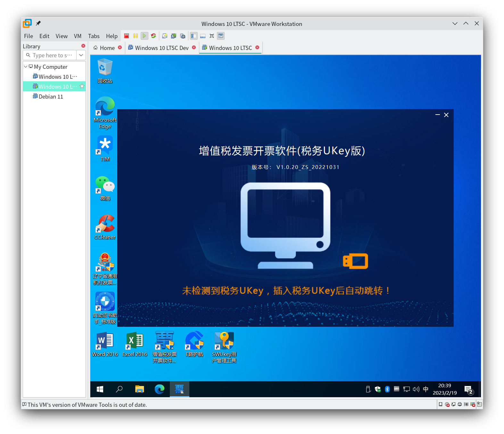Viewport: 504px width, 434px height.
Task: Click the 票 invoice app taskbar button
Action: coord(179,389)
